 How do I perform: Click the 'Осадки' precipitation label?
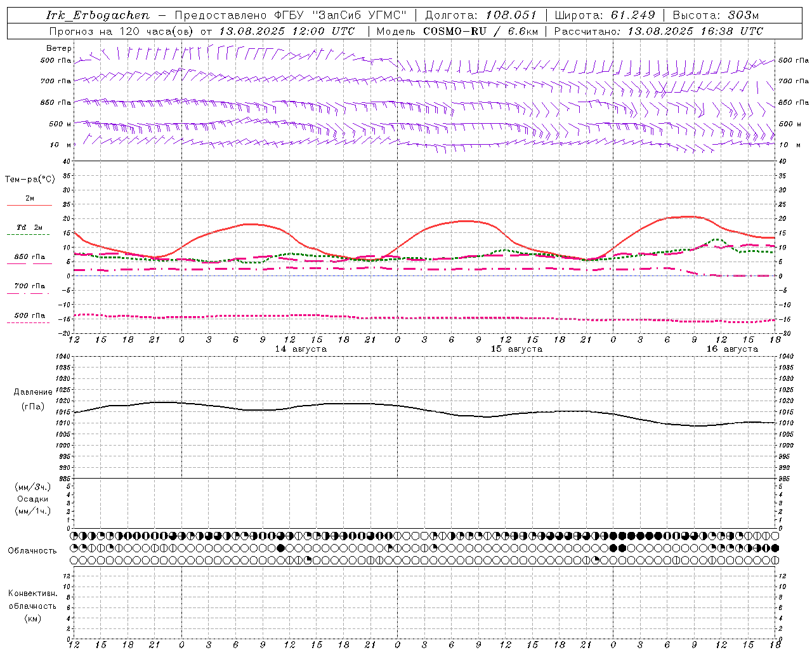[33, 499]
